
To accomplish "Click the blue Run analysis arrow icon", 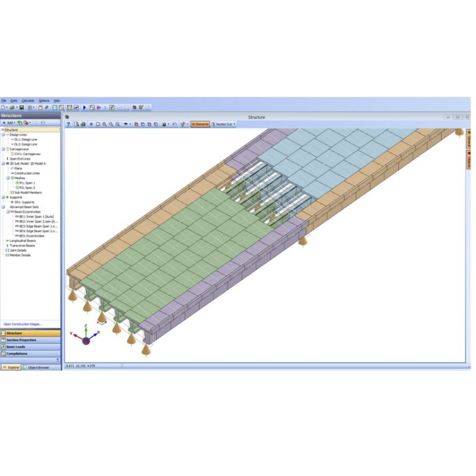I will pyautogui.click(x=85, y=107).
